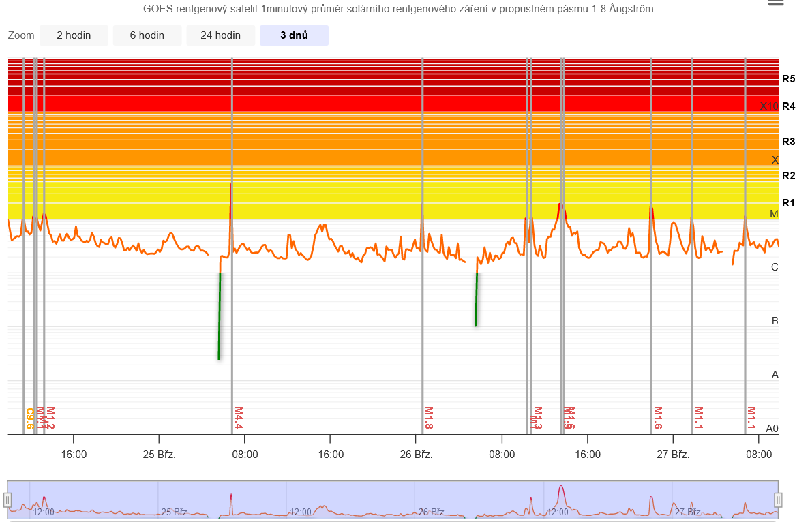Click the M1.8 flare label
The image size is (812, 522).
[x=429, y=417]
